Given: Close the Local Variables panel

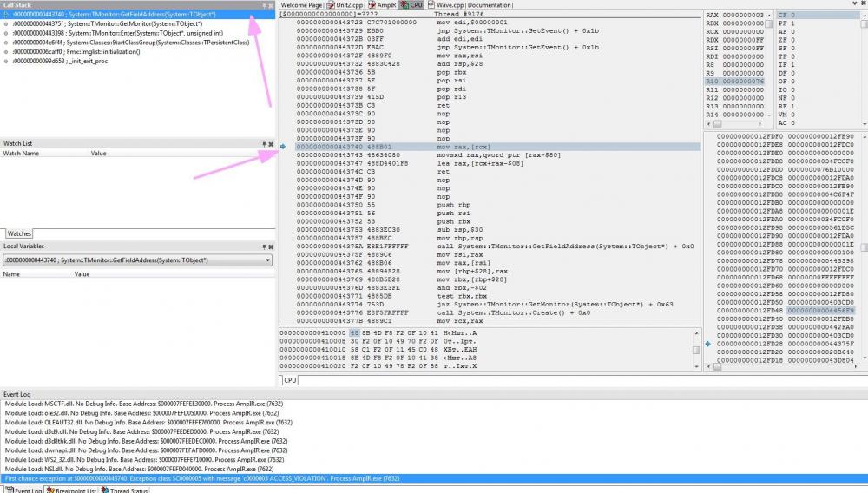Looking at the screenshot, I should click(x=271, y=246).
